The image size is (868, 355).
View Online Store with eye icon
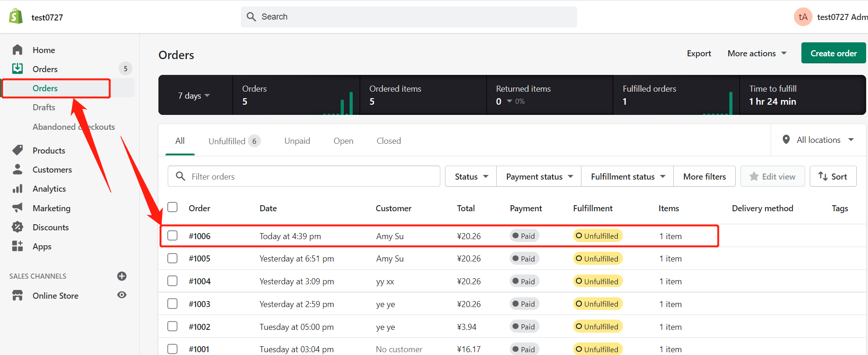coord(122,295)
